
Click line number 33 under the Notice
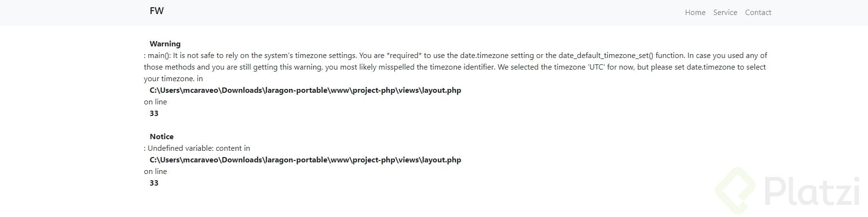tap(154, 183)
